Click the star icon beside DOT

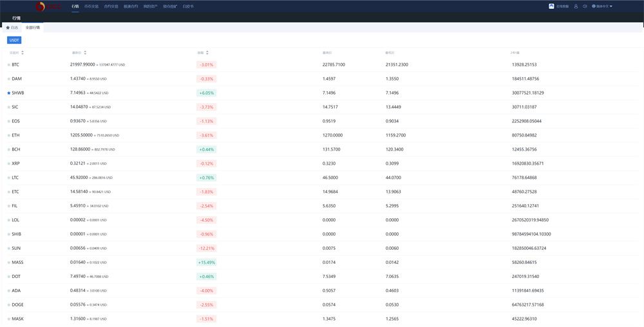tap(9, 277)
